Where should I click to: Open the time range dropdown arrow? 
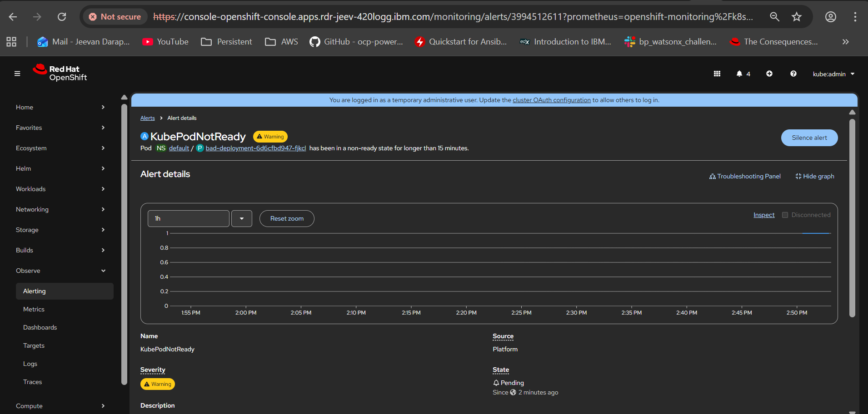242,218
